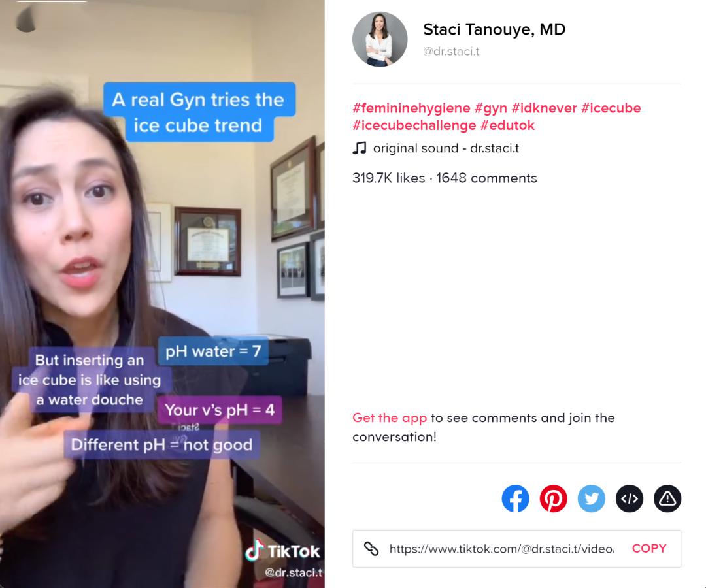The image size is (706, 588).
Task: Open original sound - dr.staci.t
Action: (x=446, y=148)
